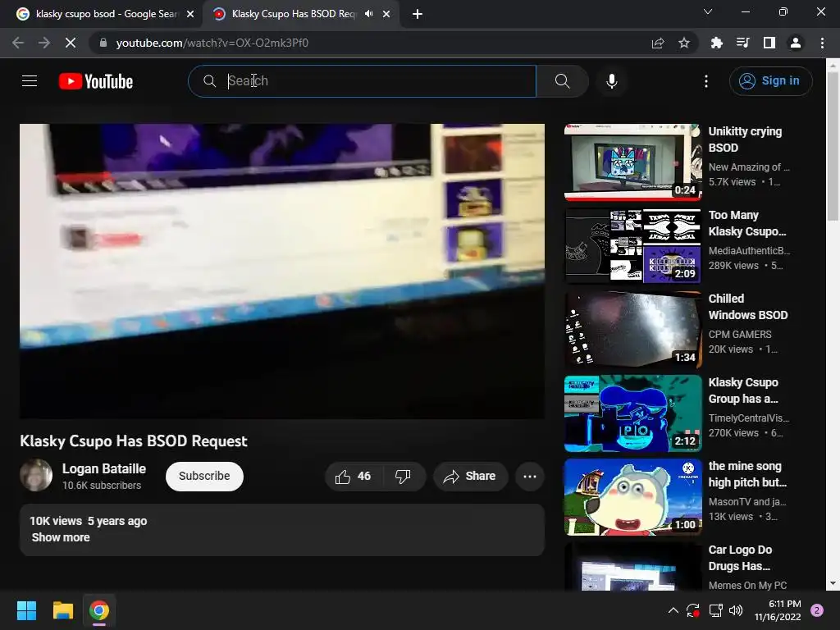Click scrollbar down arrow
Image resolution: width=840 pixels, height=630 pixels.
click(833, 584)
